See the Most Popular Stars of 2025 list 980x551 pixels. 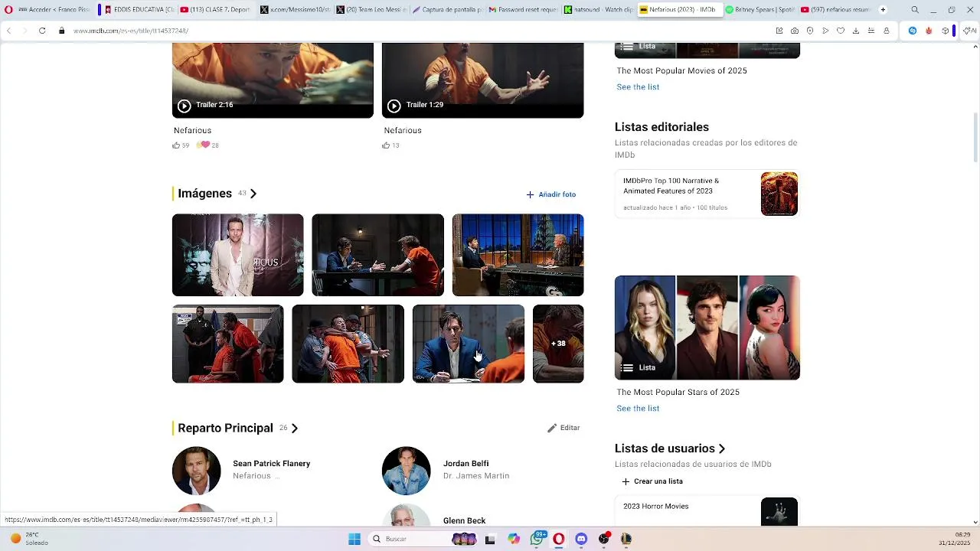click(638, 409)
